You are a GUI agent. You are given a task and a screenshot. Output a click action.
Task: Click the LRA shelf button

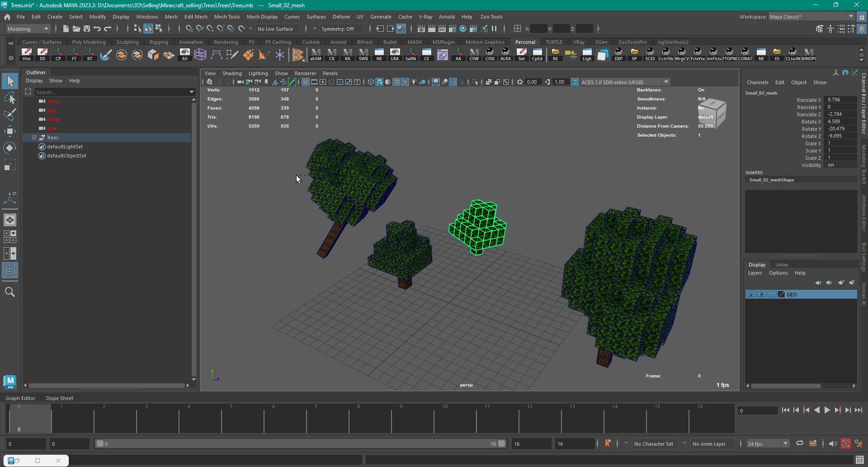coord(395,55)
